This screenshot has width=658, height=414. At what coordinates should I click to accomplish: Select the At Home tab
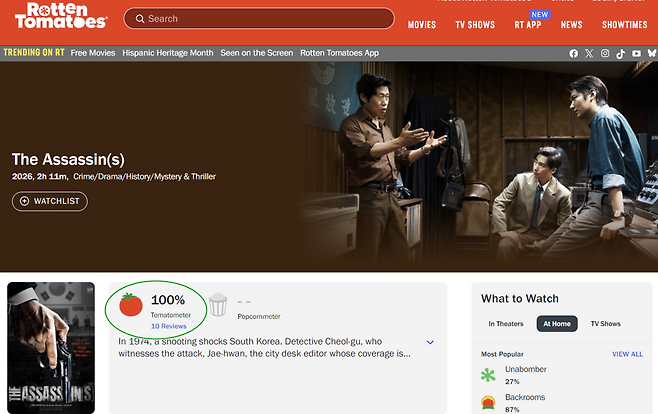(557, 324)
